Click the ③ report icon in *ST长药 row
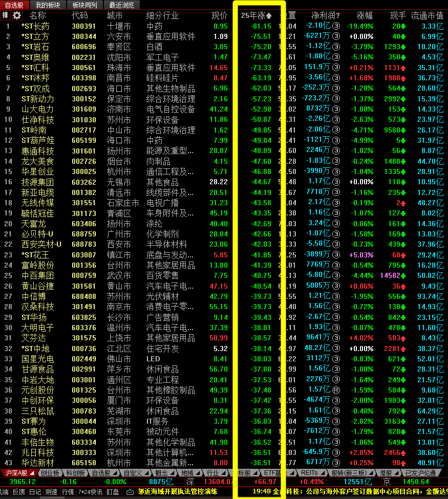448x499 pixels. point(336,26)
